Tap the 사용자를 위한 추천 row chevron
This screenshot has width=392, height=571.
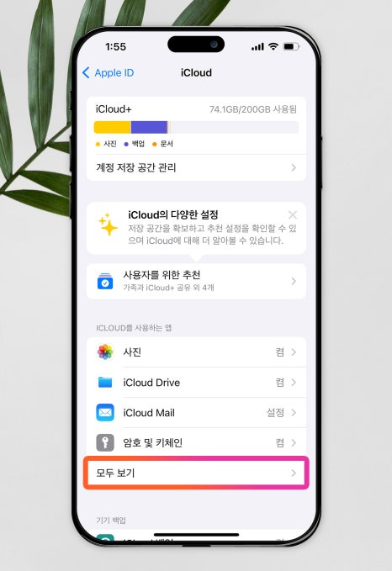tap(294, 281)
